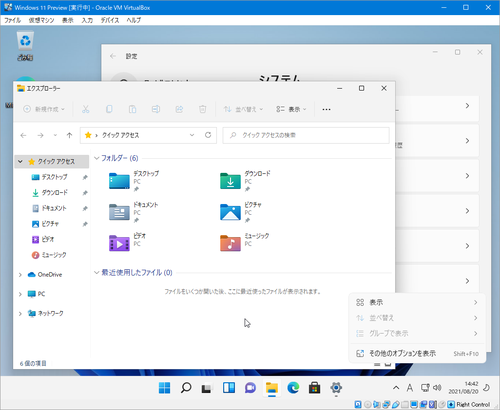This screenshot has width=500, height=410.
Task: Open the three-dots overflow menu in Explorer
Action: coord(326,109)
